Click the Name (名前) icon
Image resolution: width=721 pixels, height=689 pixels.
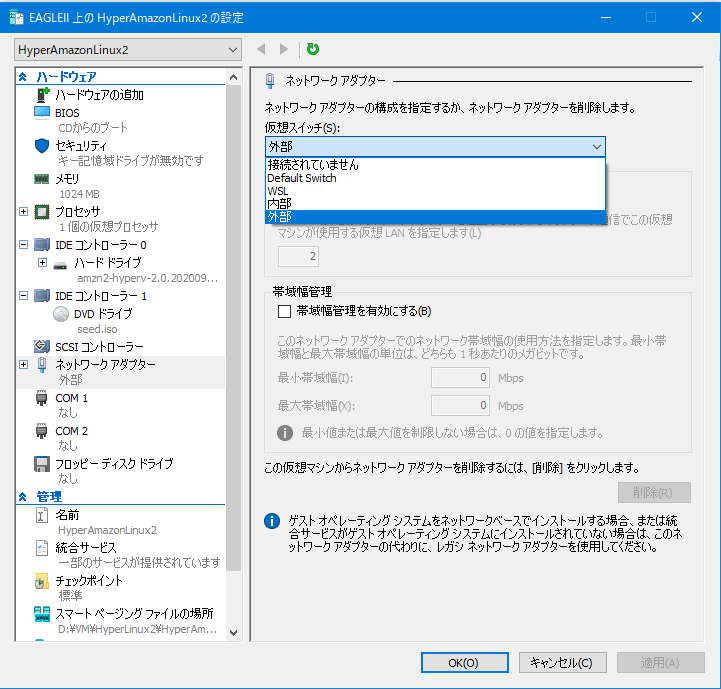pos(42,515)
